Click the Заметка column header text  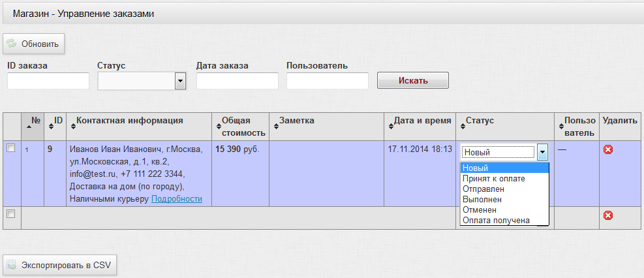coord(296,120)
